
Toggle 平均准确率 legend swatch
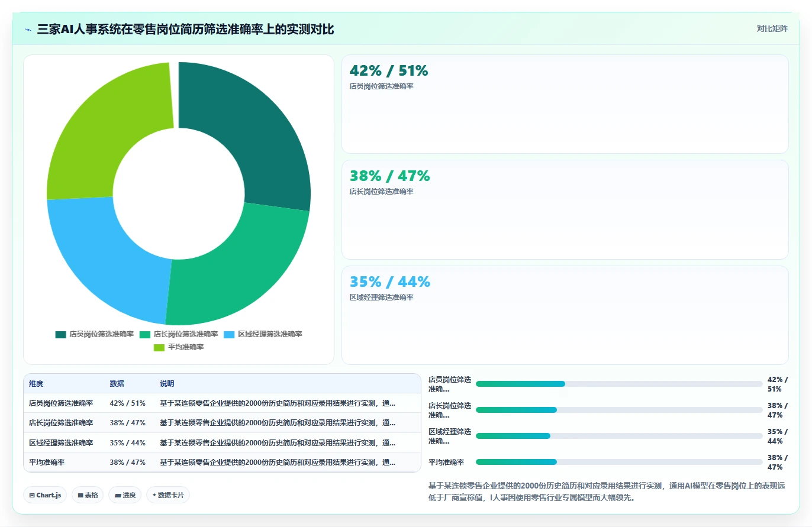point(159,347)
